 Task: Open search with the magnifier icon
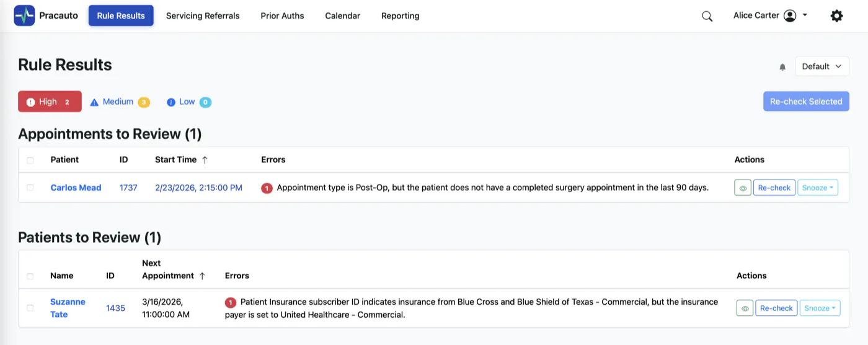(707, 16)
